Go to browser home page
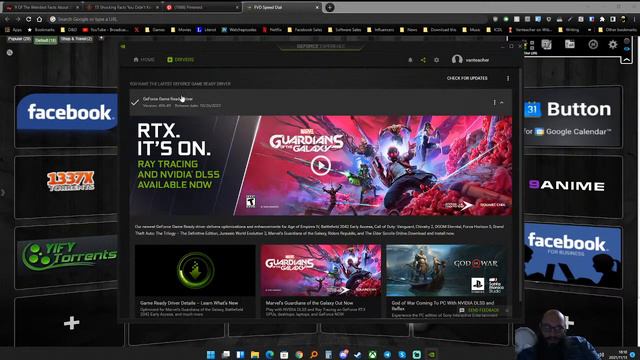Screen dimensions: 640x360 click(39, 19)
